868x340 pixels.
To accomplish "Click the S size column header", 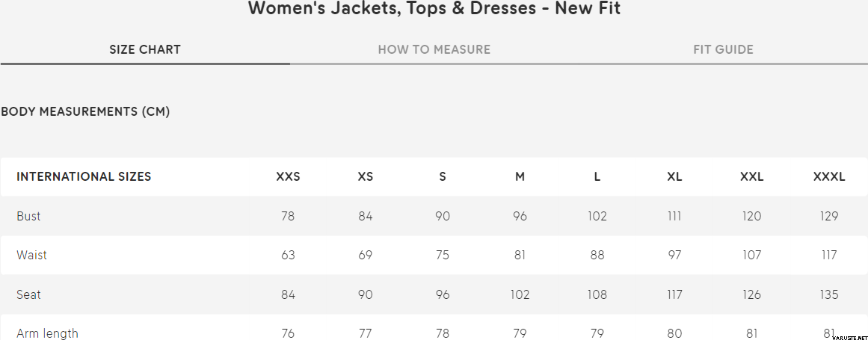I will coord(443,177).
